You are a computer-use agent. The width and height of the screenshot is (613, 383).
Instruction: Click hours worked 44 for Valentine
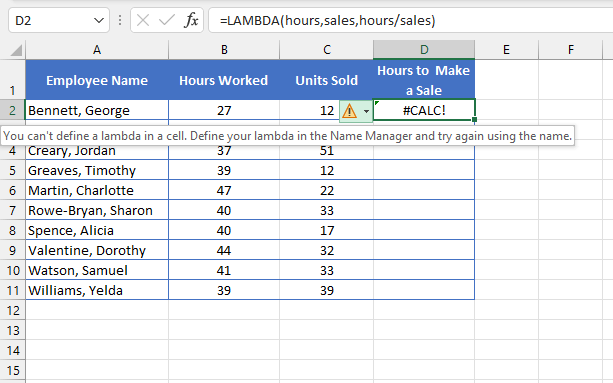pyautogui.click(x=224, y=251)
